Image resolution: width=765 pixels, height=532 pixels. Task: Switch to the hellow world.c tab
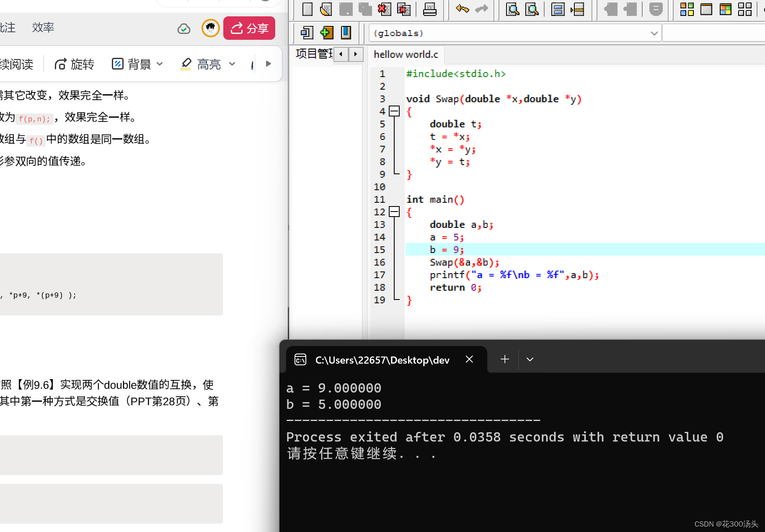[405, 54]
